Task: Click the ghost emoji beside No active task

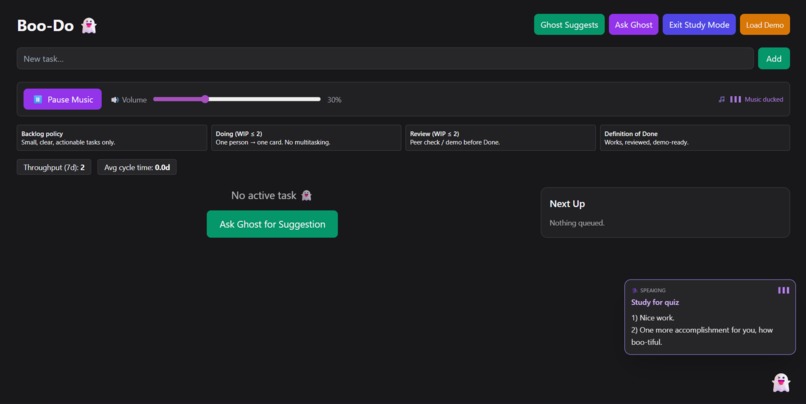Action: (x=306, y=195)
